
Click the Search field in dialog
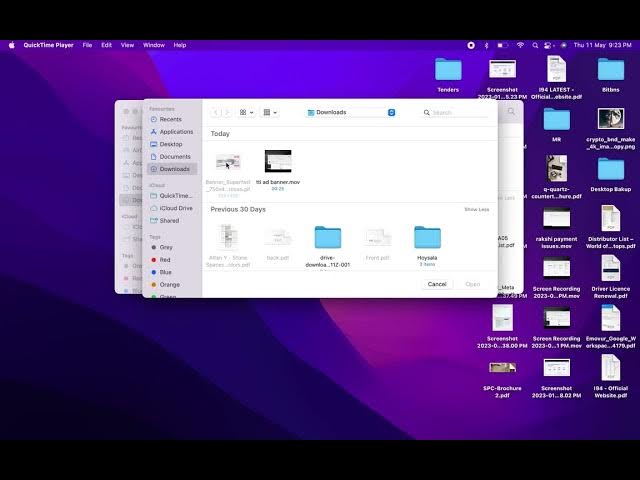tap(455, 112)
